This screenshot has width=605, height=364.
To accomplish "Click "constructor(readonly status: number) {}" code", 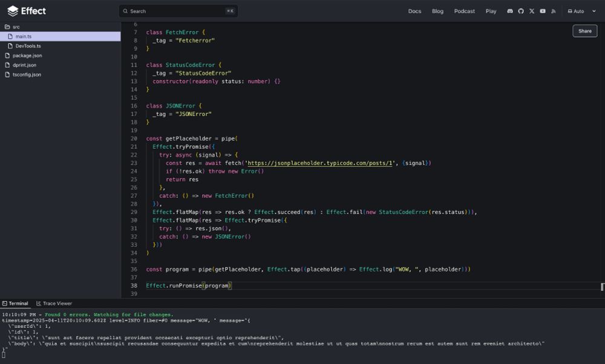I will [217, 82].
